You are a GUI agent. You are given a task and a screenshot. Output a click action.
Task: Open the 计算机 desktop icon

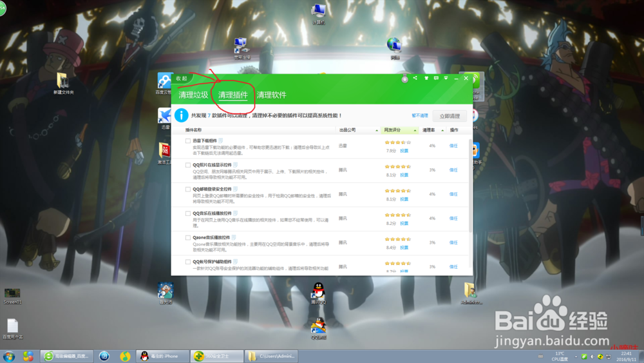pos(318,14)
